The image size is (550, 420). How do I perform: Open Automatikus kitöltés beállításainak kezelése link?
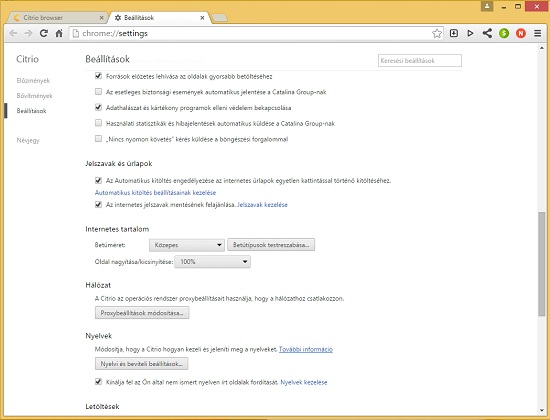click(x=155, y=193)
